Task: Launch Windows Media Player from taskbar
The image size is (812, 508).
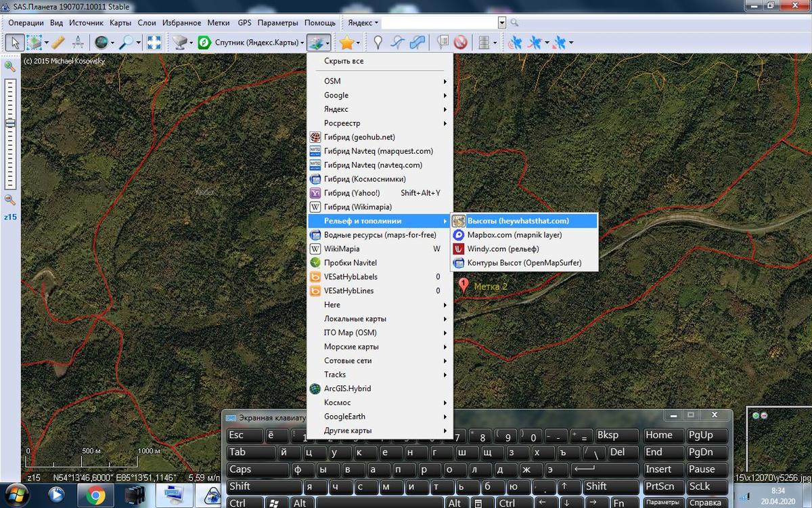Action: (57, 496)
